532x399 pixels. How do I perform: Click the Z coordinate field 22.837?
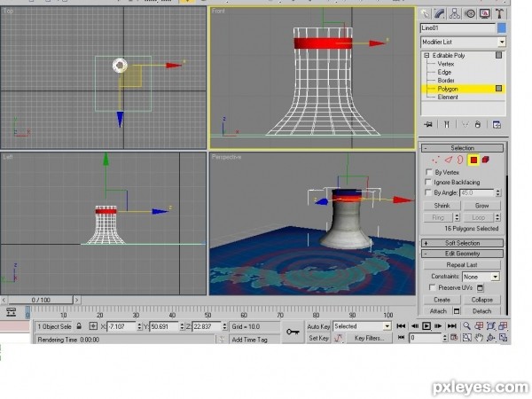(207, 326)
